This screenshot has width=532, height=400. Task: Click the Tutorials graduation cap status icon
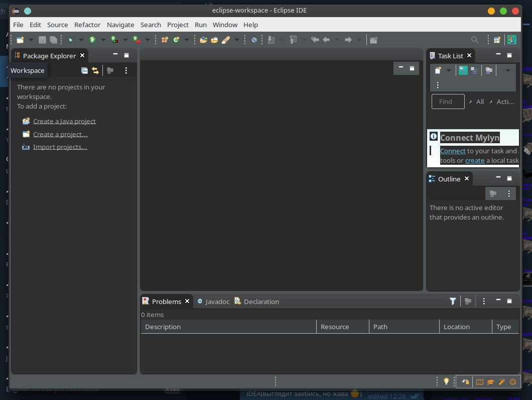pyautogui.click(x=491, y=382)
